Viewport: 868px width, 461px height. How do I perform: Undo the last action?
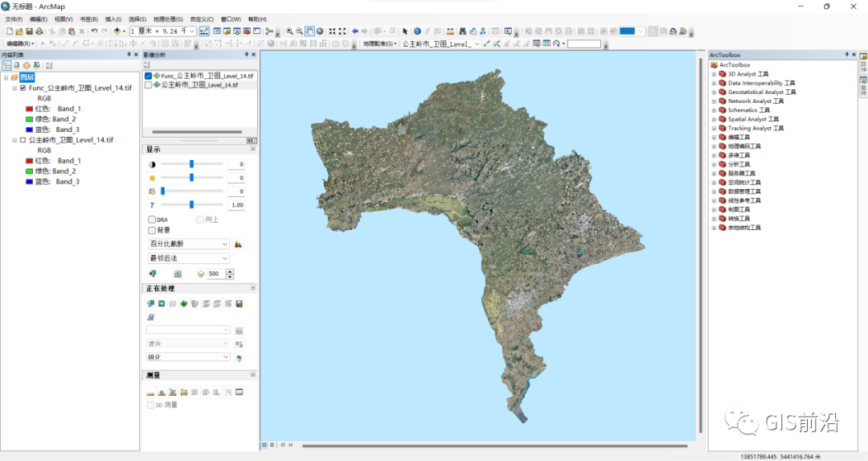coord(94,31)
